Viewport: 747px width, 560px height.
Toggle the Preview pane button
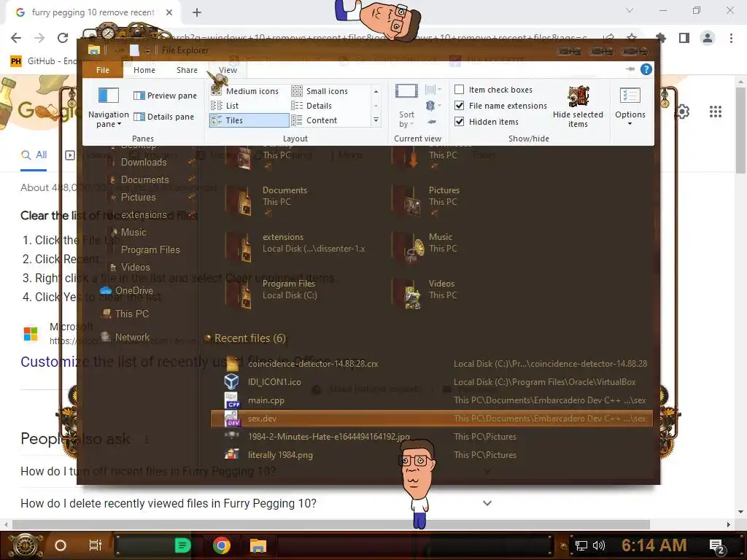[165, 96]
